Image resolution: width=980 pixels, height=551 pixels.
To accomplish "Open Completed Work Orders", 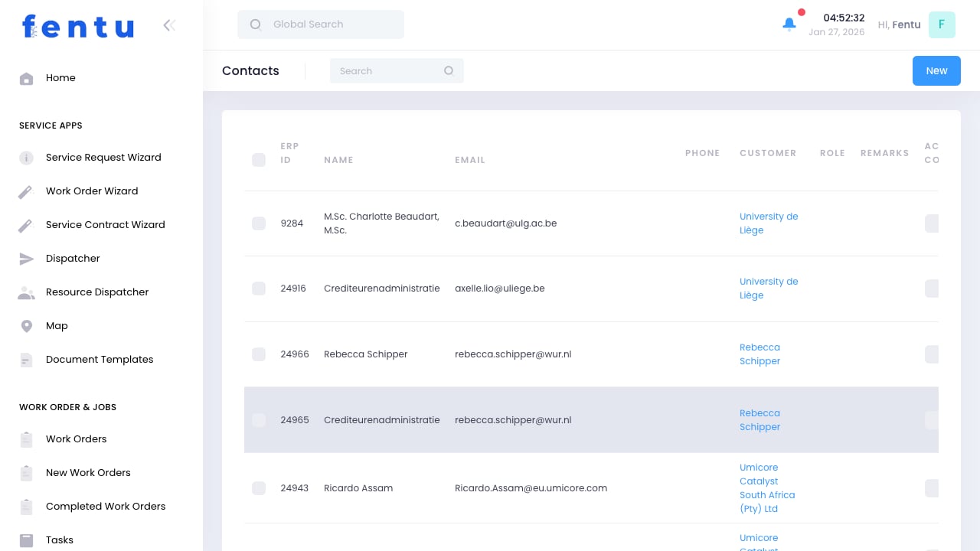I will point(106,507).
